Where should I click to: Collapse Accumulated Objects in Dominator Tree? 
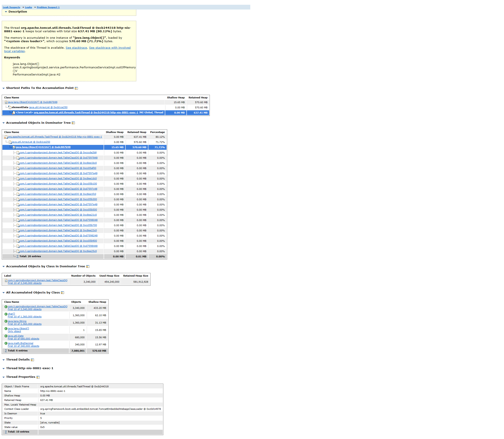4,123
